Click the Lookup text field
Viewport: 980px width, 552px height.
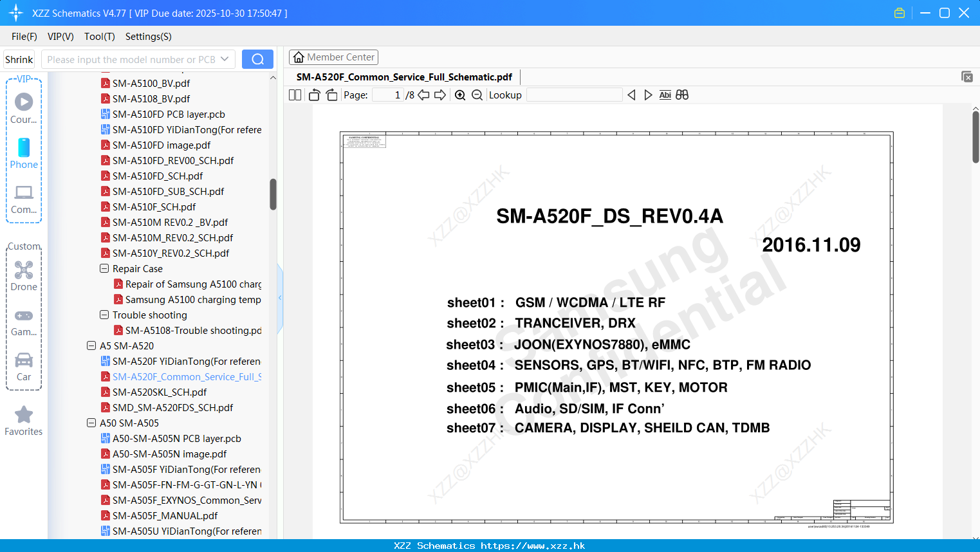(x=575, y=95)
